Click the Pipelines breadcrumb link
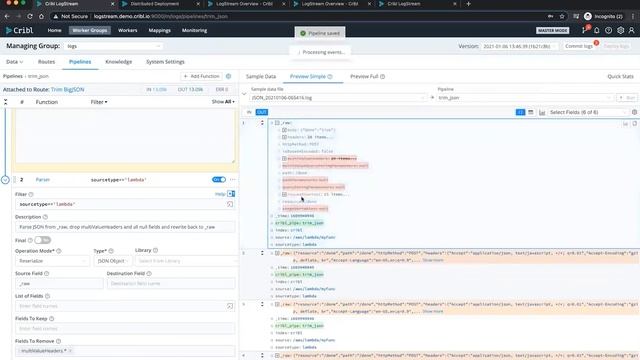The height and width of the screenshot is (360, 640). click(13, 76)
